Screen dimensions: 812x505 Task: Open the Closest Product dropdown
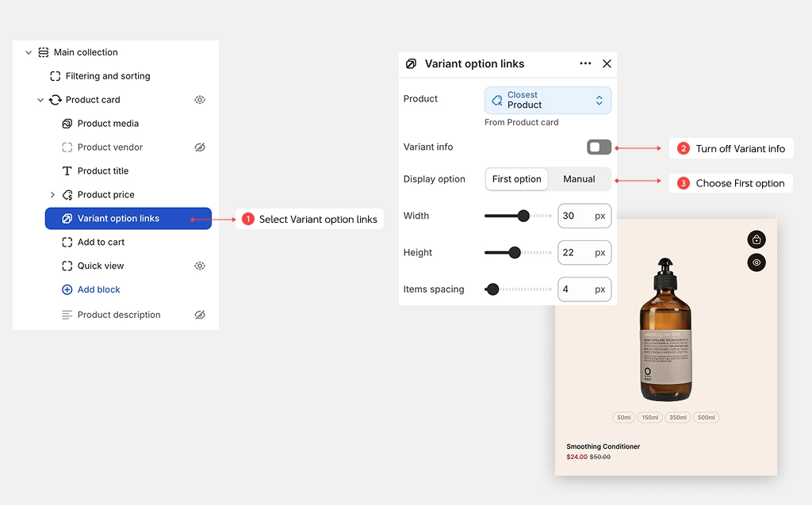(547, 100)
